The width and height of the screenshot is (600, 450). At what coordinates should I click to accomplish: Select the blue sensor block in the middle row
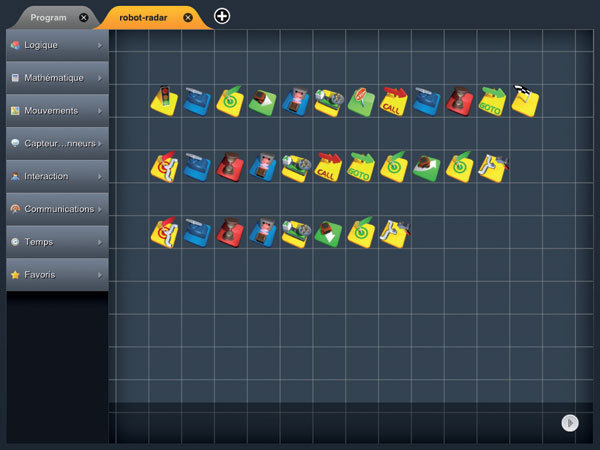pyautogui.click(x=262, y=167)
